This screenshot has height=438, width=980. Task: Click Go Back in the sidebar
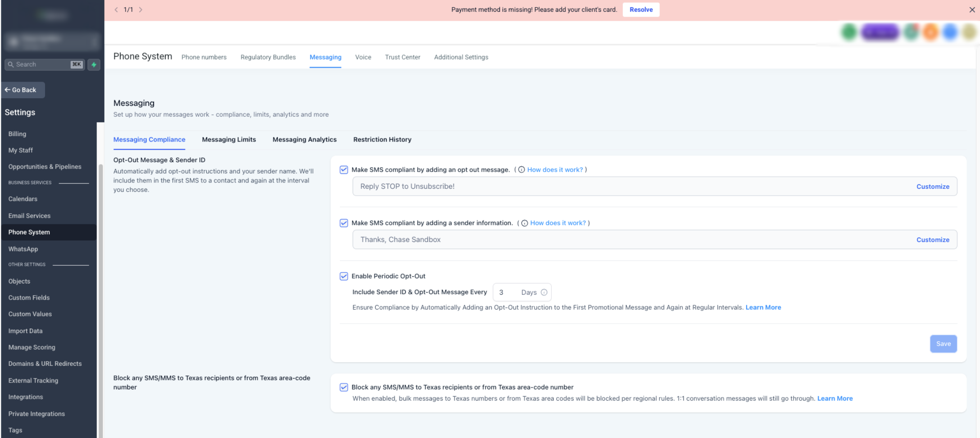23,90
